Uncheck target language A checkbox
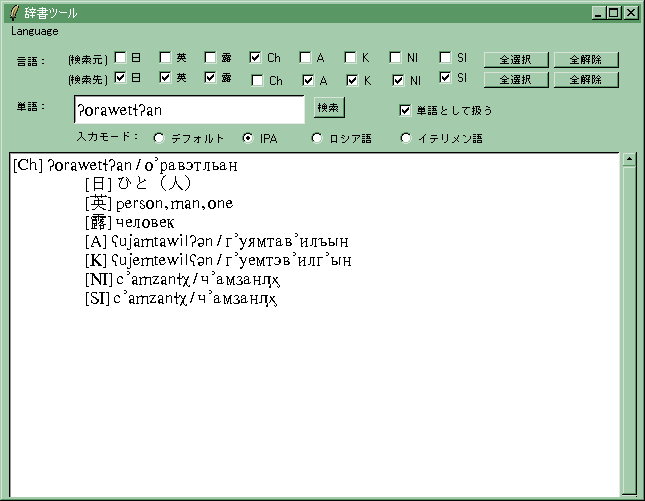This screenshot has width=645, height=501. point(308,80)
